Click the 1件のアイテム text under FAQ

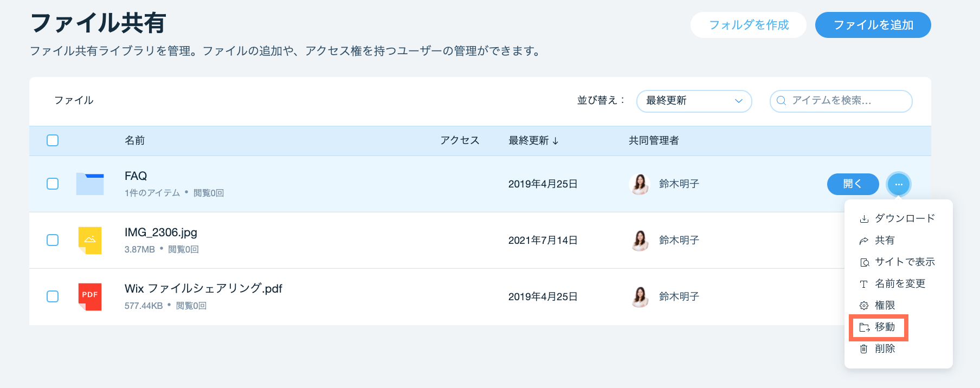pyautogui.click(x=152, y=193)
